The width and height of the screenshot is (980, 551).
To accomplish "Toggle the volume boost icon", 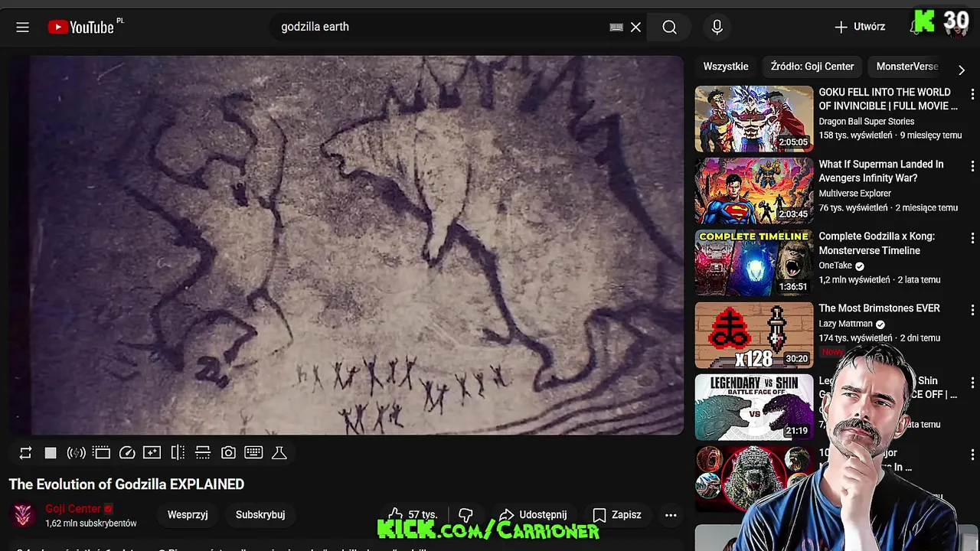I will point(76,453).
